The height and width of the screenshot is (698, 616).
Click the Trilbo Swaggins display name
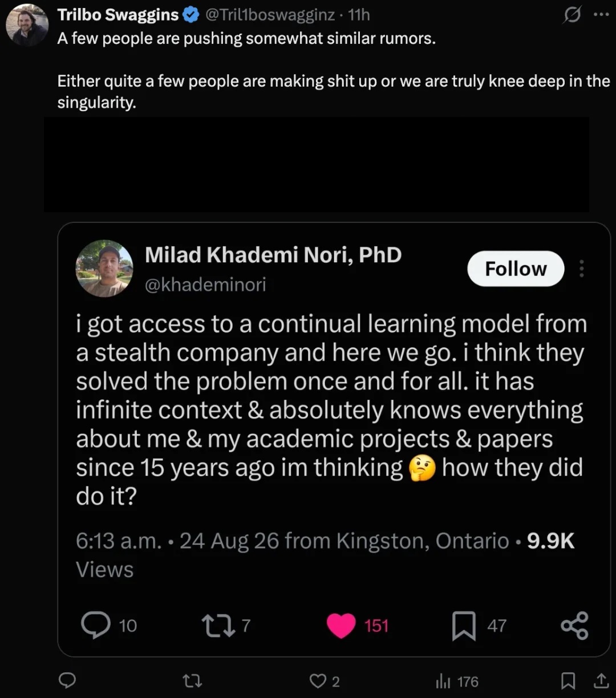click(118, 15)
